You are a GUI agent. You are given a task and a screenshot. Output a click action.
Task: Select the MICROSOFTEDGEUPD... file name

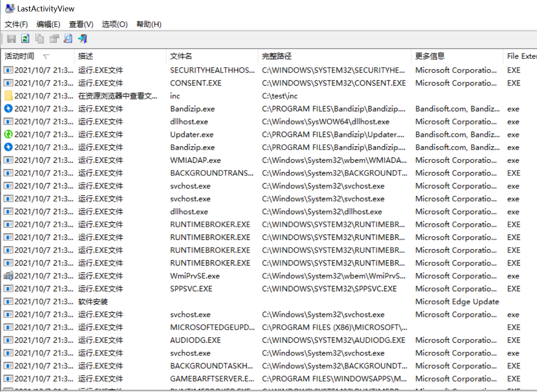212,327
